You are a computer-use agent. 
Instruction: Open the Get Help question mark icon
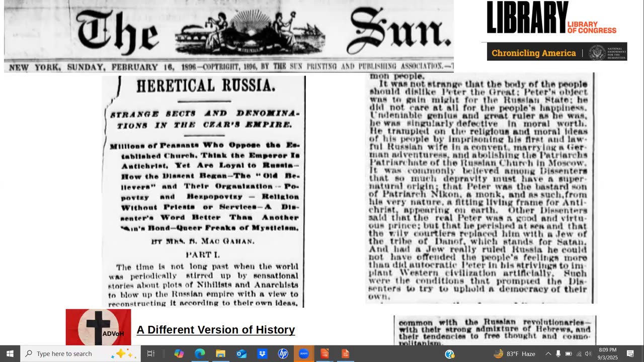coord(450,354)
